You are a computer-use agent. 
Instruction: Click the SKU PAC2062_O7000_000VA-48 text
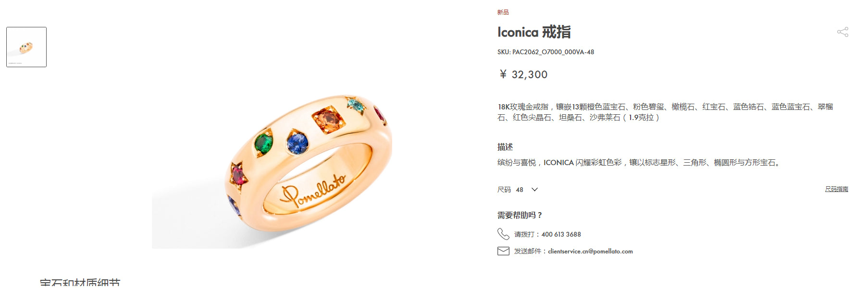coord(546,52)
